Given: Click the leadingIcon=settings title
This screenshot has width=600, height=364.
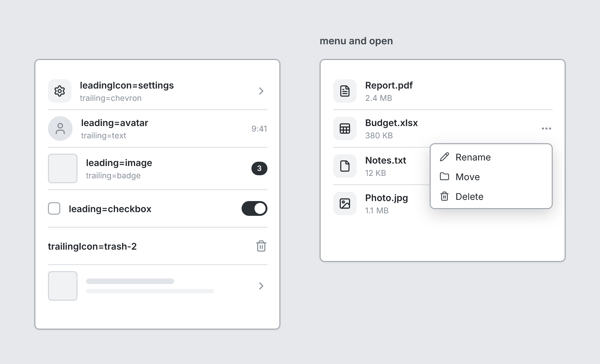Looking at the screenshot, I should 127,85.
